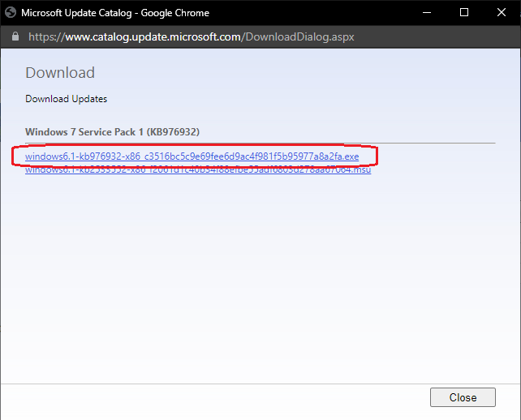Image resolution: width=521 pixels, height=420 pixels.
Task: Close the window using the title bar X
Action: pyautogui.click(x=502, y=13)
